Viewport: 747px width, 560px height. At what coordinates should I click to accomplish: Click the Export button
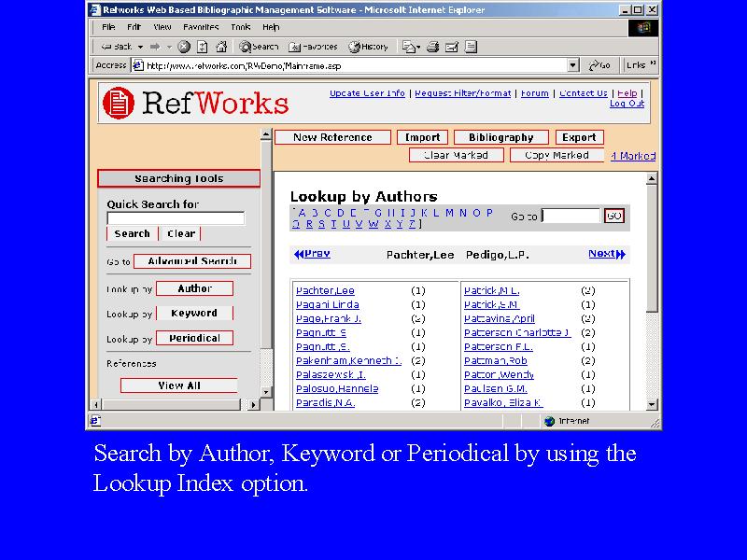pyautogui.click(x=579, y=137)
